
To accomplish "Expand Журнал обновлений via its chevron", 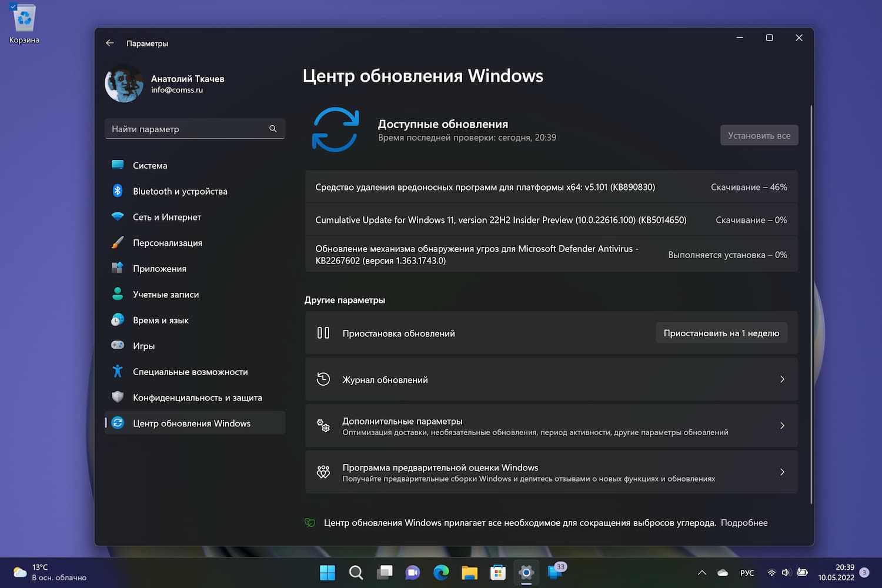I will 782,379.
